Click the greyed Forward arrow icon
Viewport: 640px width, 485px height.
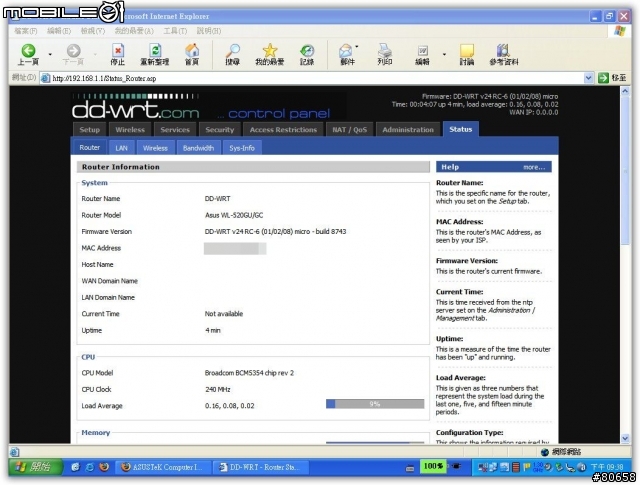point(73,51)
